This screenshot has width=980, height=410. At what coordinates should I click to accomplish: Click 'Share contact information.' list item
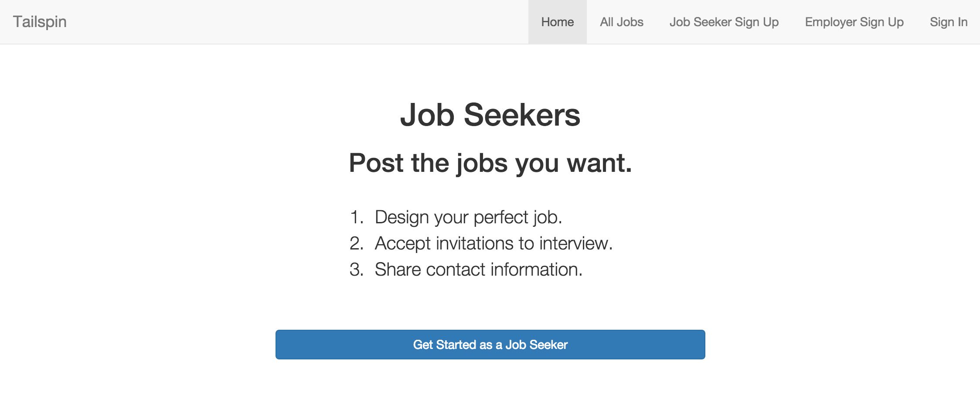tap(478, 270)
